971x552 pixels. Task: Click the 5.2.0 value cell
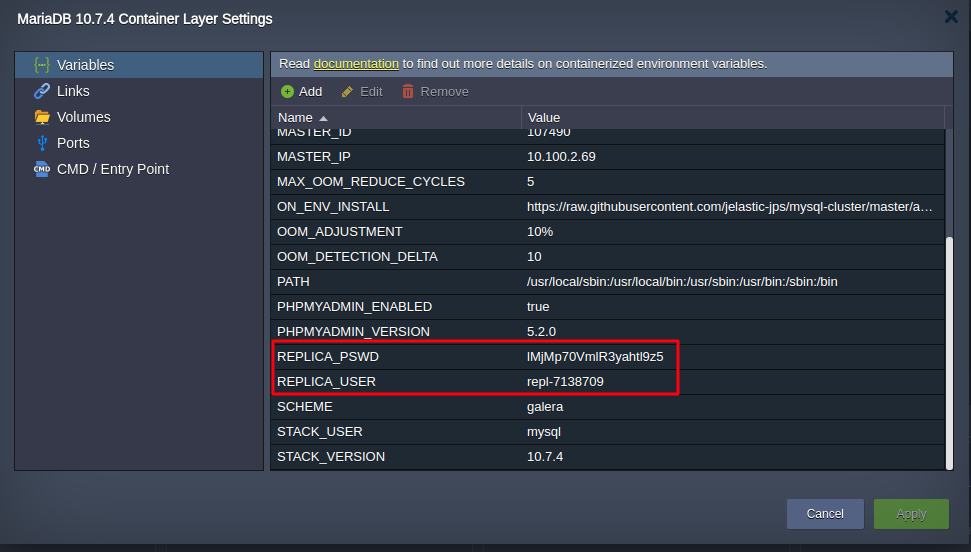(541, 331)
